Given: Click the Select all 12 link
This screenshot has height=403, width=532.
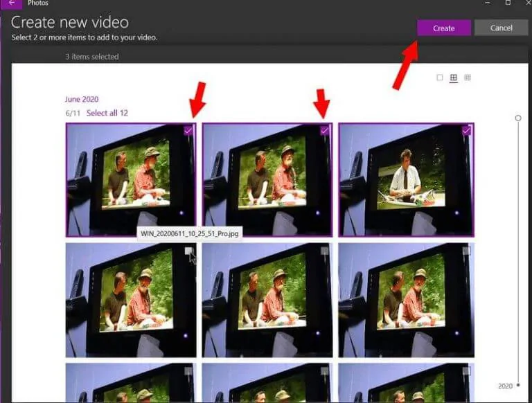Looking at the screenshot, I should click(x=107, y=113).
